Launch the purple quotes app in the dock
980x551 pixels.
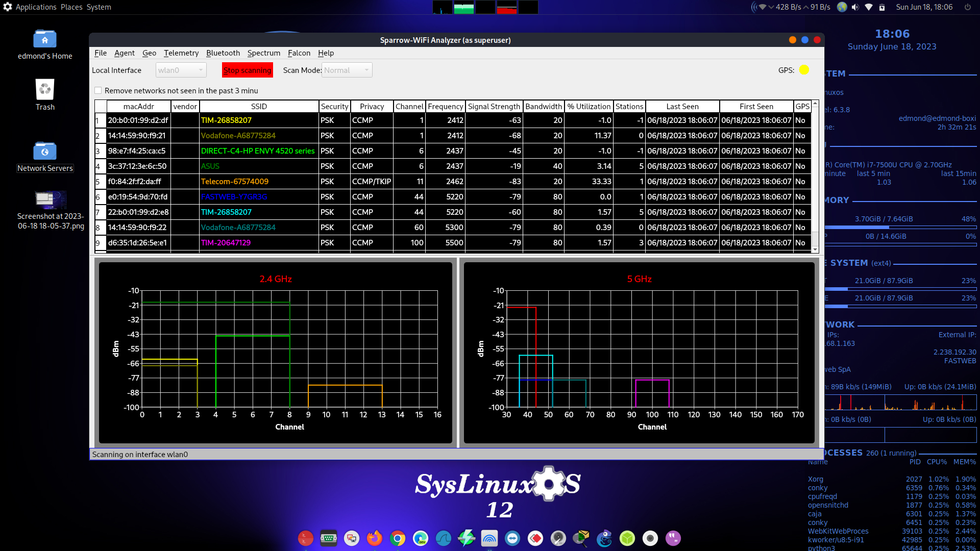click(x=673, y=538)
